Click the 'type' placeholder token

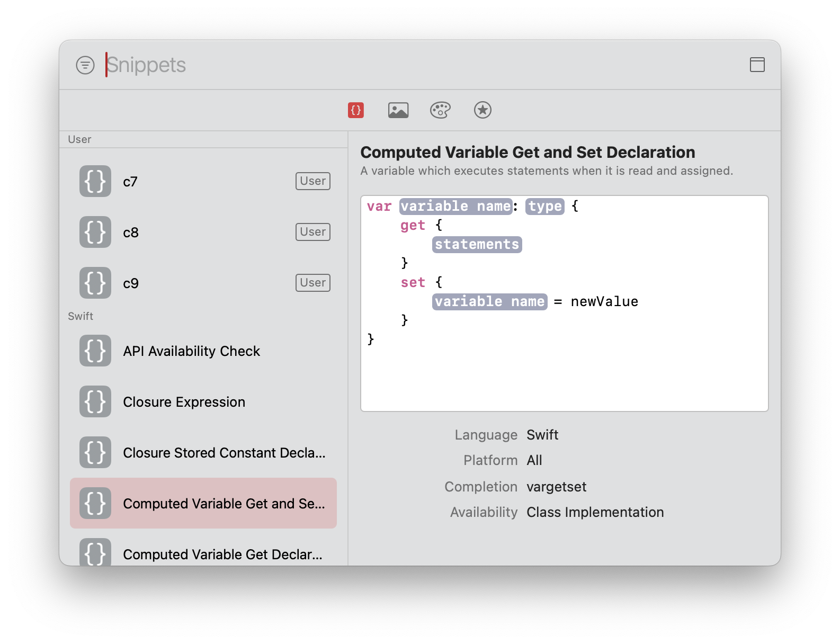tap(545, 206)
